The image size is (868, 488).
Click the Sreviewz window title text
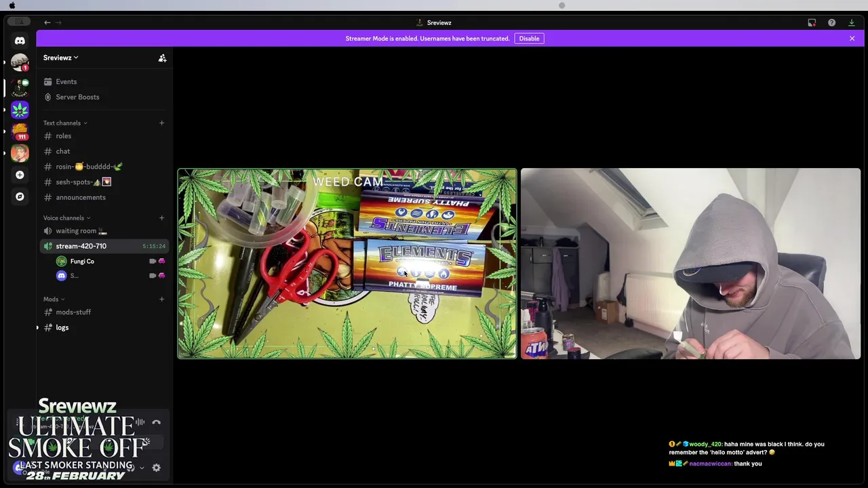tap(439, 22)
